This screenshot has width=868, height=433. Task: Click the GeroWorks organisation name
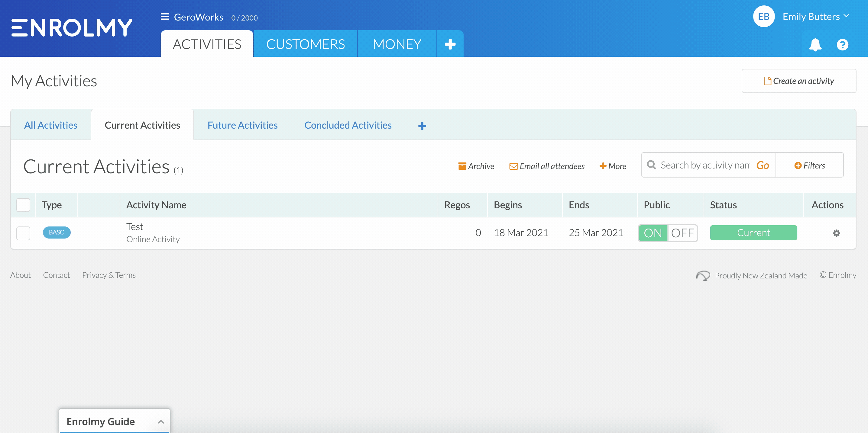199,17
